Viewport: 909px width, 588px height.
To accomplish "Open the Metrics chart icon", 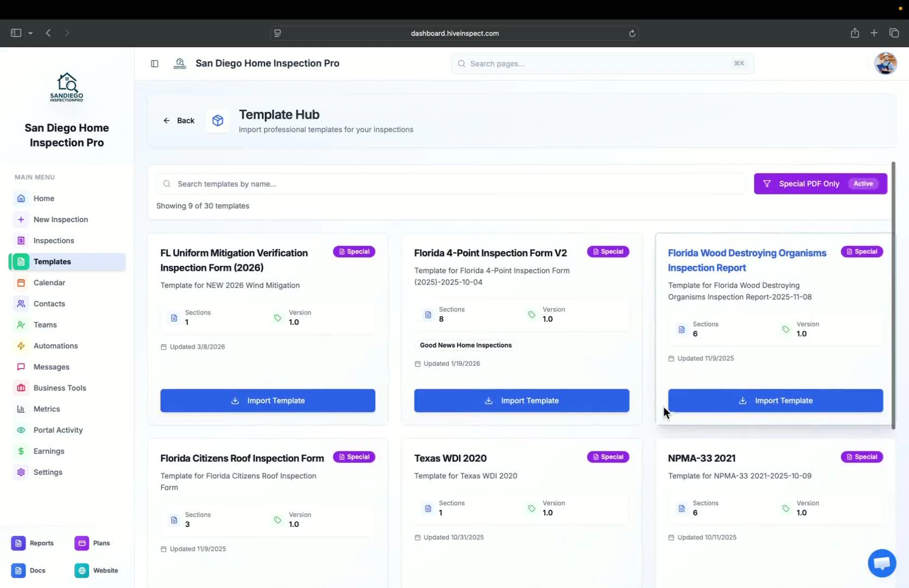I will [21, 409].
